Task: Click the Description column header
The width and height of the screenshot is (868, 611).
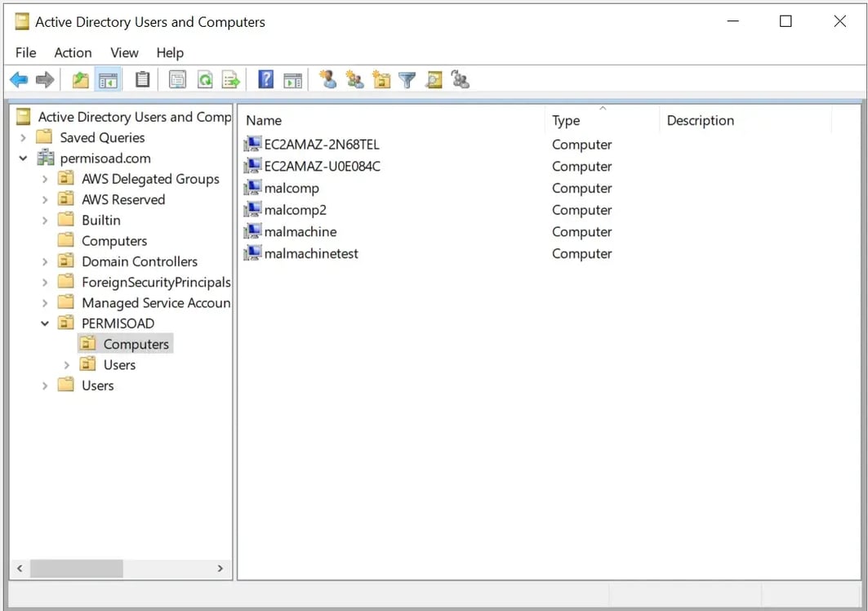Action: coord(746,120)
